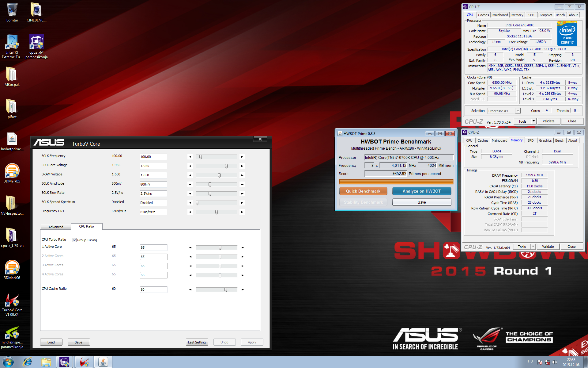This screenshot has width=588, height=368.
Task: Click the Frequency ORT slider handle
Action: coord(217,212)
